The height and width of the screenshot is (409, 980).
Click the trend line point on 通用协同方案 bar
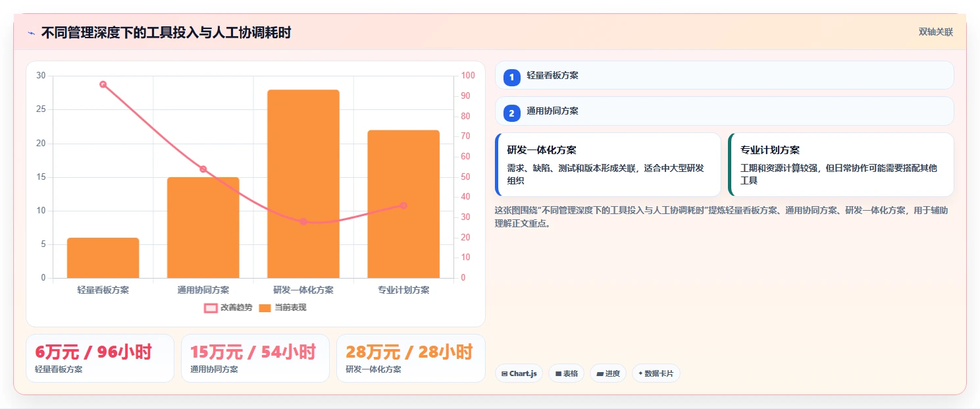(x=203, y=169)
